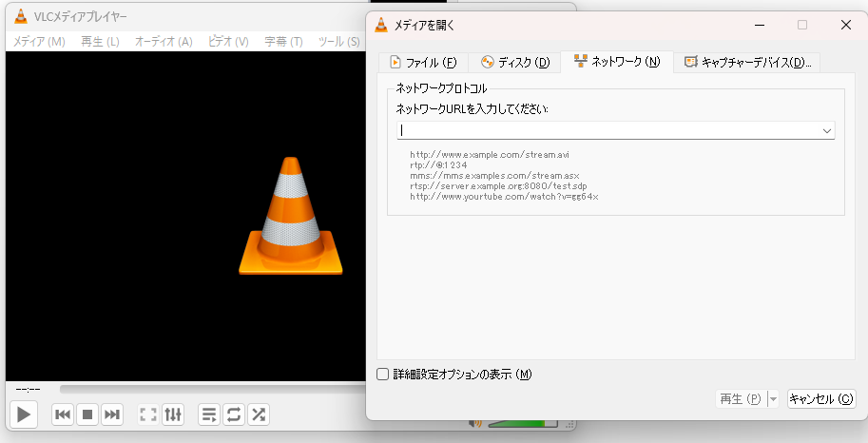Jump to previous track in VLC
Viewport: 868px width, 443px height.
click(63, 414)
